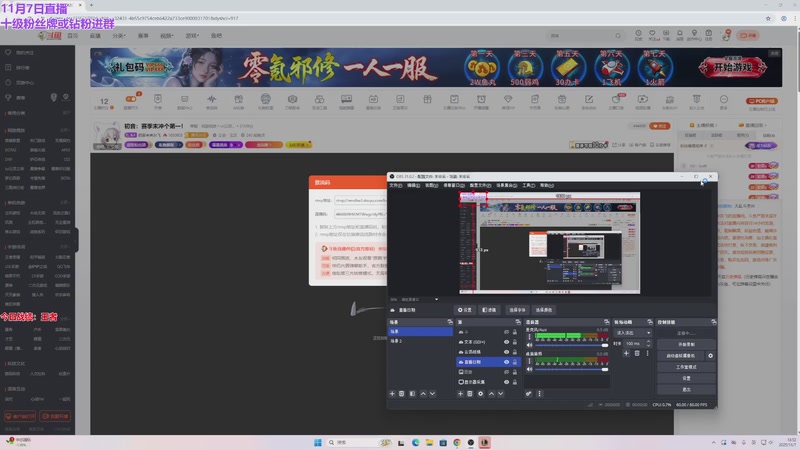Viewport: 800px width, 450px height.
Task: Click the Windows Start button
Action: tap(318, 442)
